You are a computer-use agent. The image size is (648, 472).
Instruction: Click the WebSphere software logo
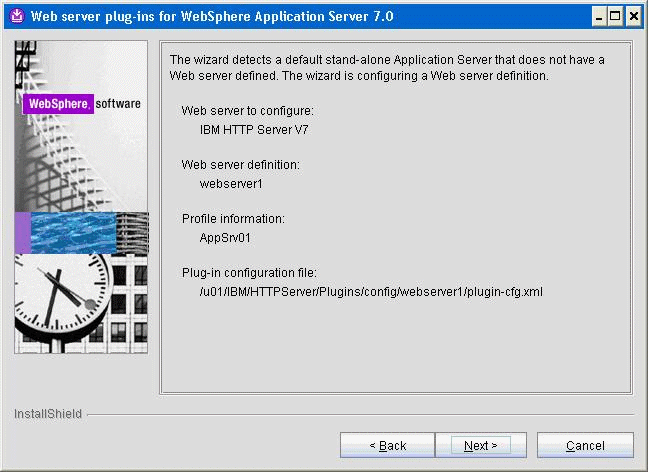81,104
